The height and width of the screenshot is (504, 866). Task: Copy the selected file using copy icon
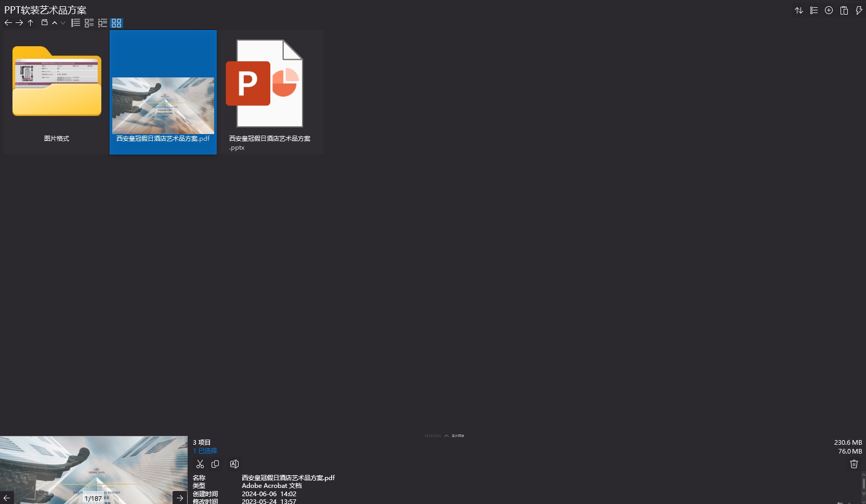(215, 464)
